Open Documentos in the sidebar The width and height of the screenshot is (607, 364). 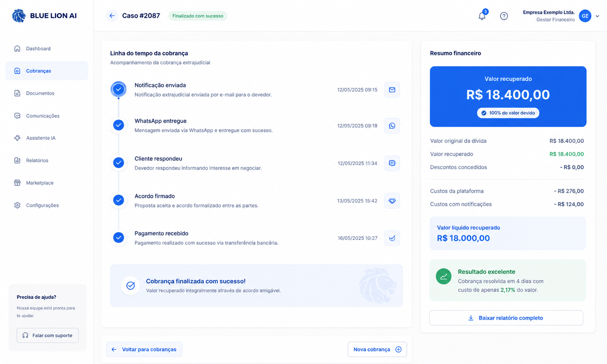click(47, 93)
